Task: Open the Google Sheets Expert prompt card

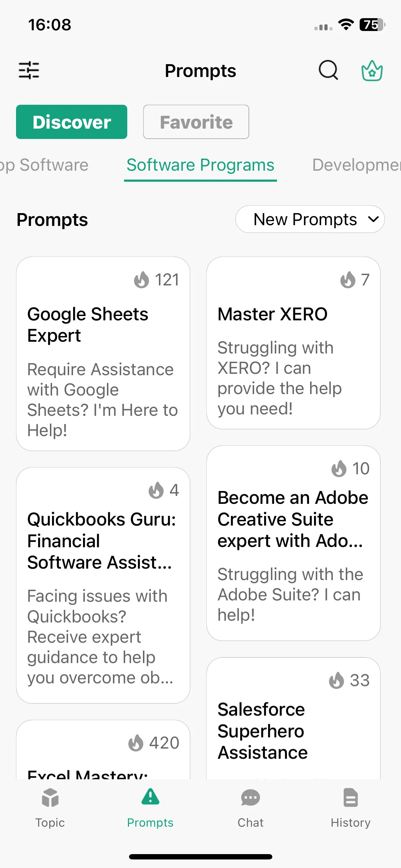Action: tap(103, 354)
